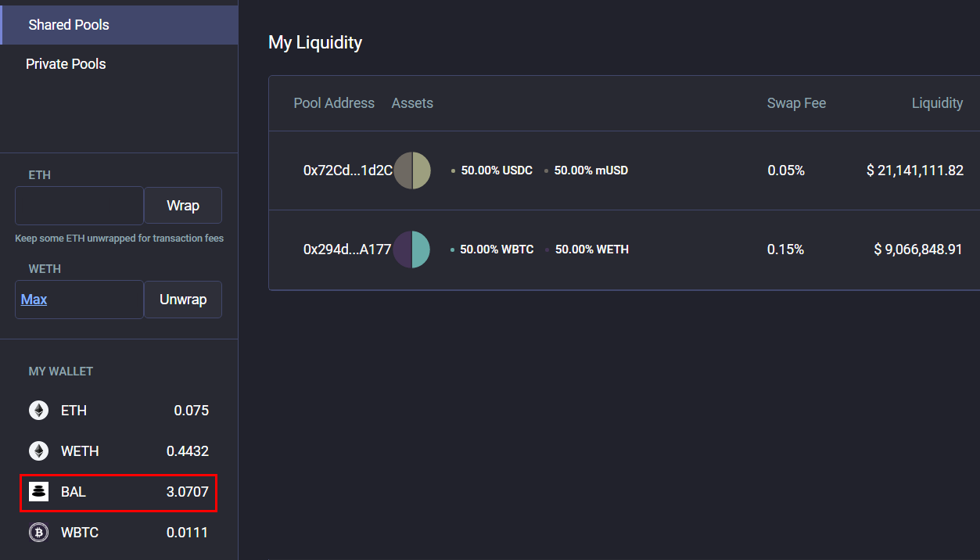Click the 0.05% swap fee value

tap(786, 171)
